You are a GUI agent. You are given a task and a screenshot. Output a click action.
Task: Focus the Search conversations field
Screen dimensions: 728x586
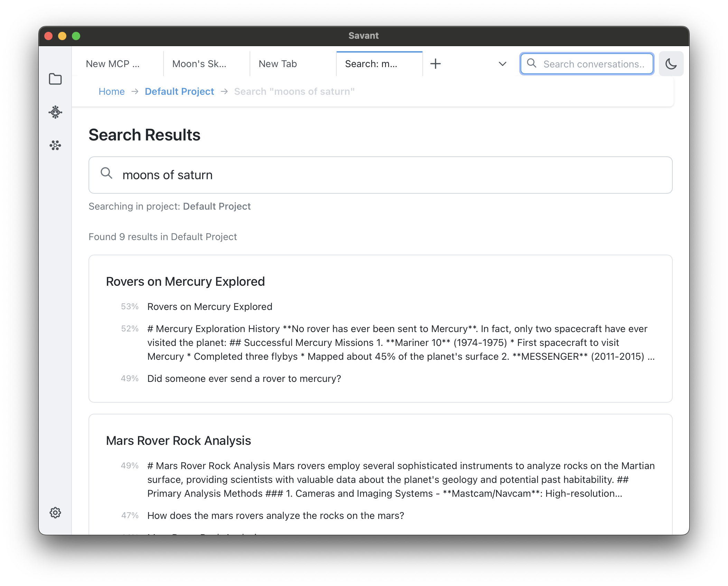[x=594, y=64]
